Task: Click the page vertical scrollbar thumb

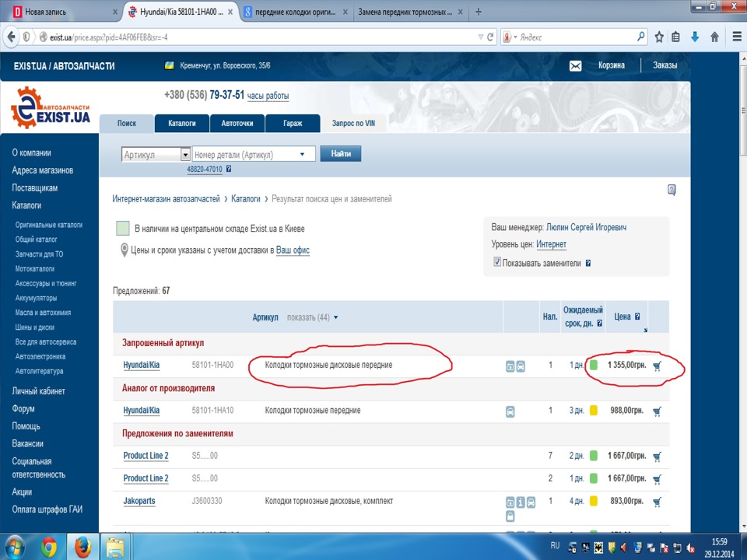Action: [x=743, y=110]
